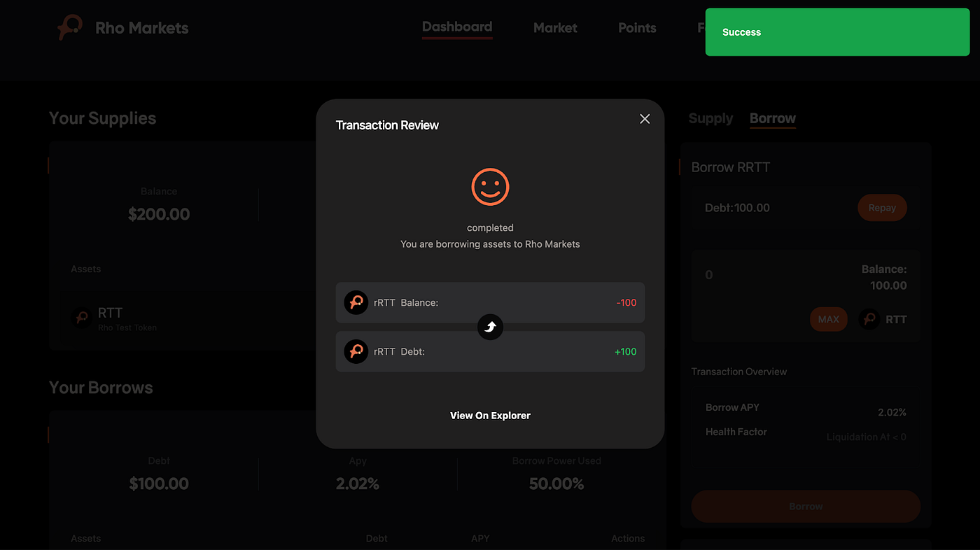The width and height of the screenshot is (980, 550).
Task: Open View On Explorer link
Action: coord(490,415)
